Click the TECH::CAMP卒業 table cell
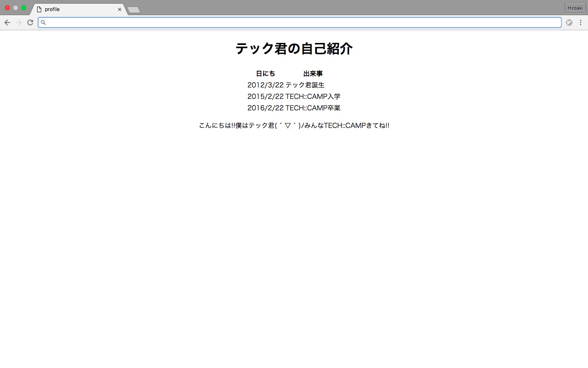 (313, 108)
